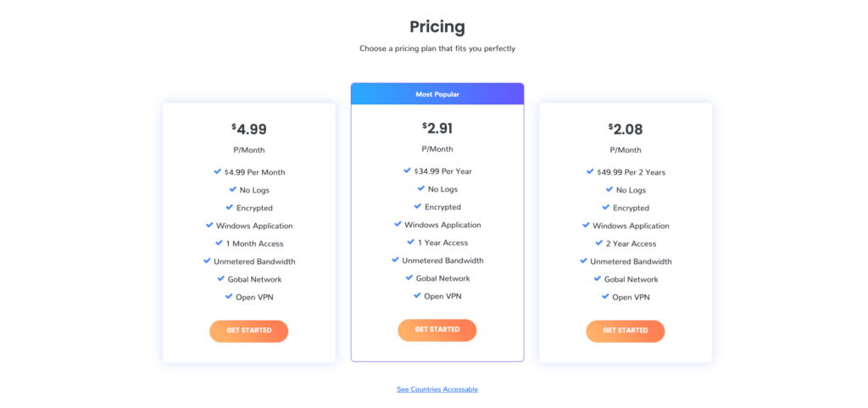
Task: Get started with the $2.91 yearly plan
Action: point(437,330)
